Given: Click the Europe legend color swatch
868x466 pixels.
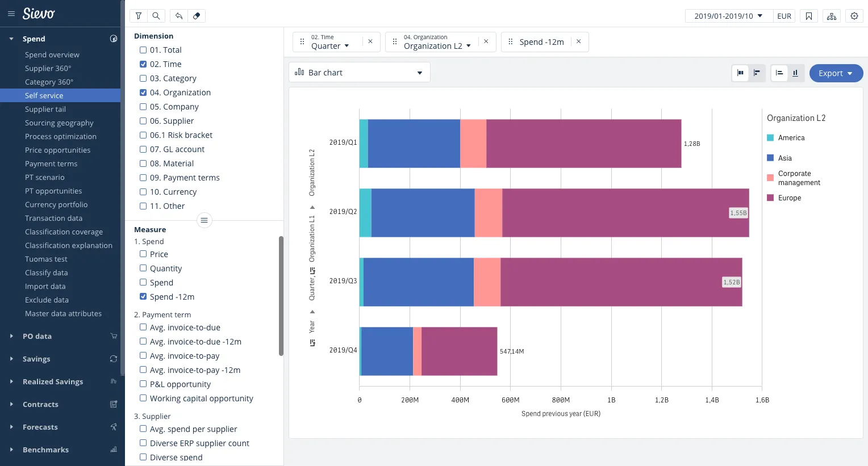Looking at the screenshot, I should tap(770, 198).
